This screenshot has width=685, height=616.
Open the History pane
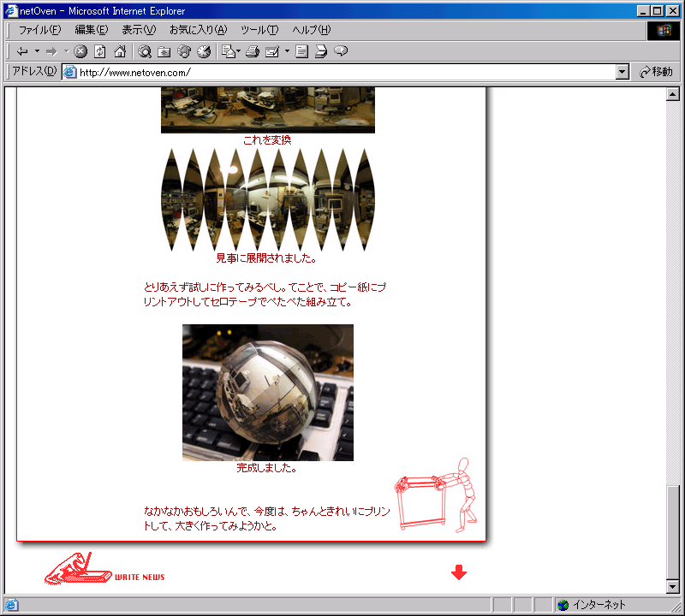(204, 51)
